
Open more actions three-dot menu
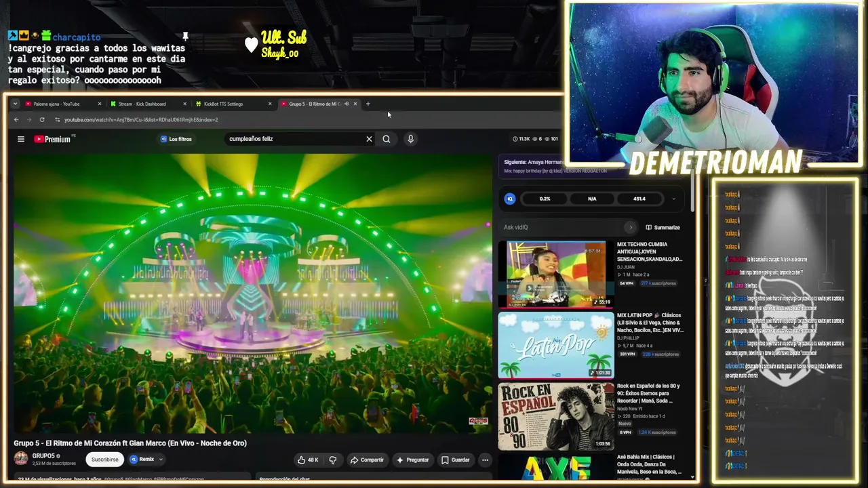click(x=485, y=460)
